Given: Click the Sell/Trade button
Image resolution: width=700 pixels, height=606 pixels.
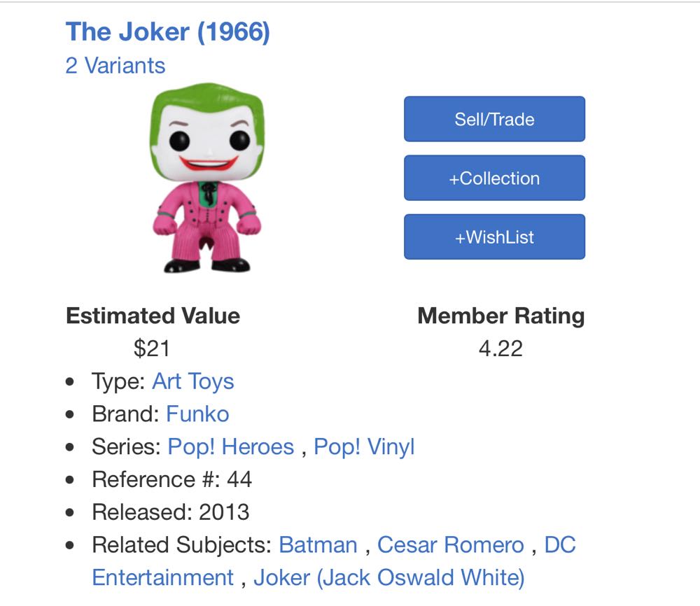Looking at the screenshot, I should pyautogui.click(x=493, y=119).
